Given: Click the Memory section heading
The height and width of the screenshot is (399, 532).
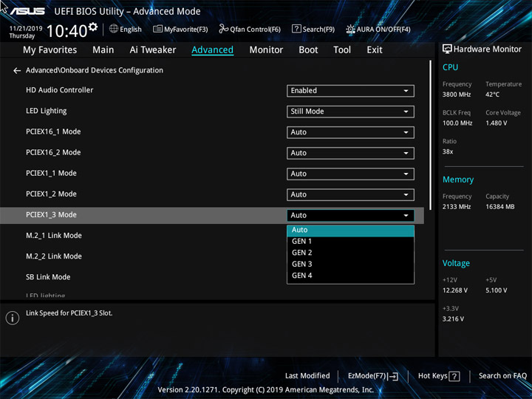Looking at the screenshot, I should point(458,180).
